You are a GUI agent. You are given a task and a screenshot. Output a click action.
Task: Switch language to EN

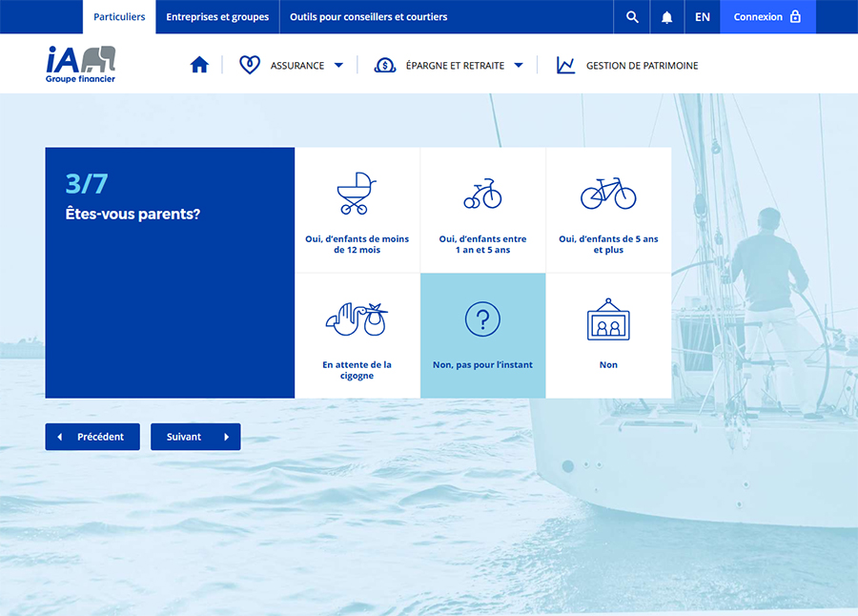703,17
